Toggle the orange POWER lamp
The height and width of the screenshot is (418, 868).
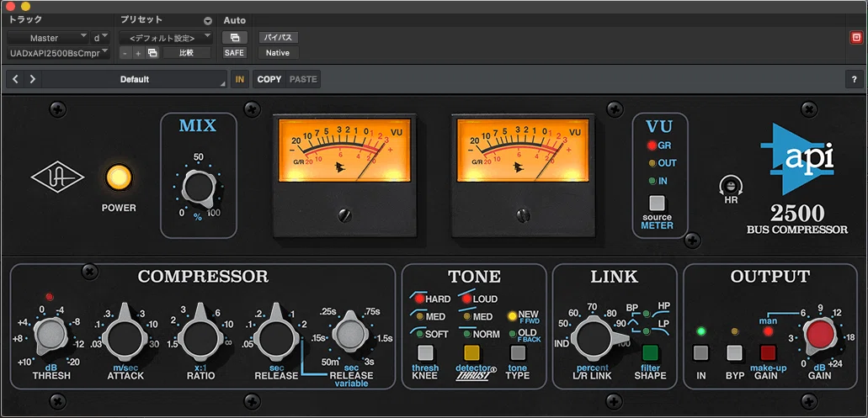(x=119, y=177)
